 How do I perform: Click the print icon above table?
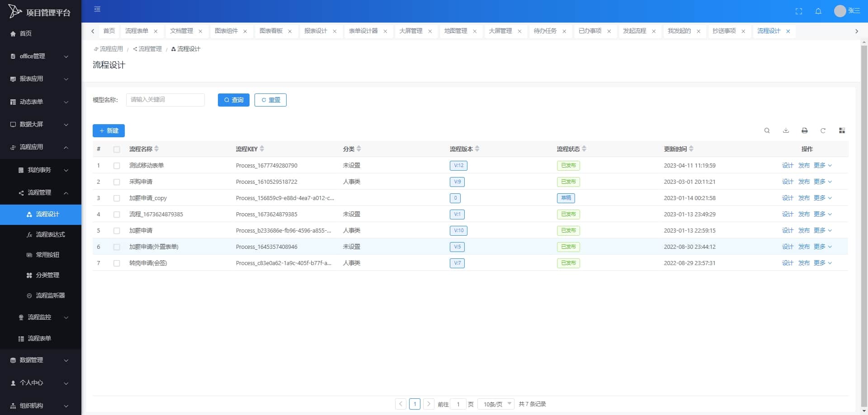804,131
